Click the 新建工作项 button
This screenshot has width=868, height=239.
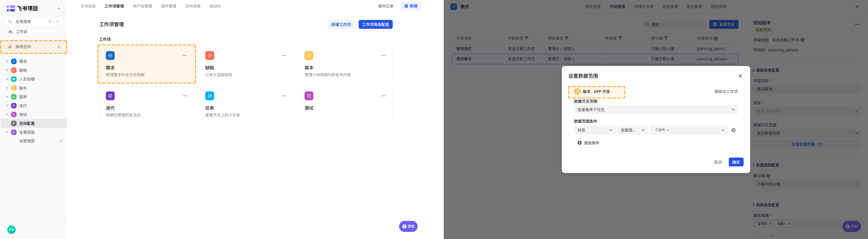341,25
